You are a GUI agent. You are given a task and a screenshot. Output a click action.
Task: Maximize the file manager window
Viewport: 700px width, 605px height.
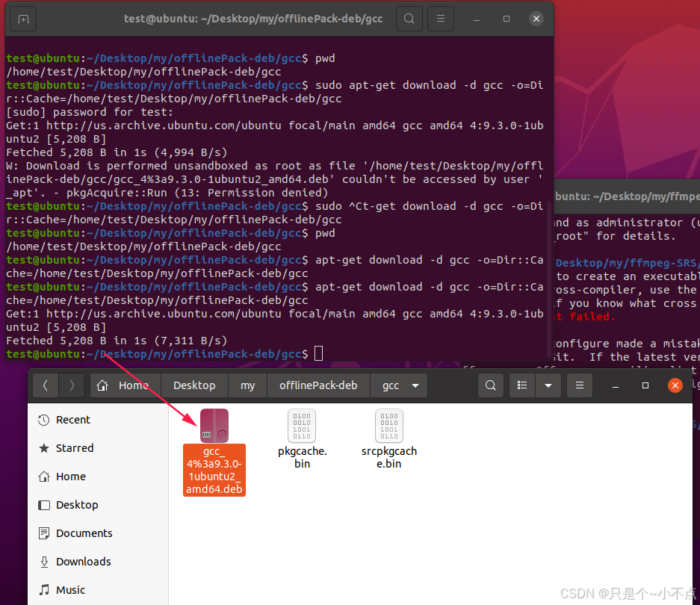tap(645, 385)
